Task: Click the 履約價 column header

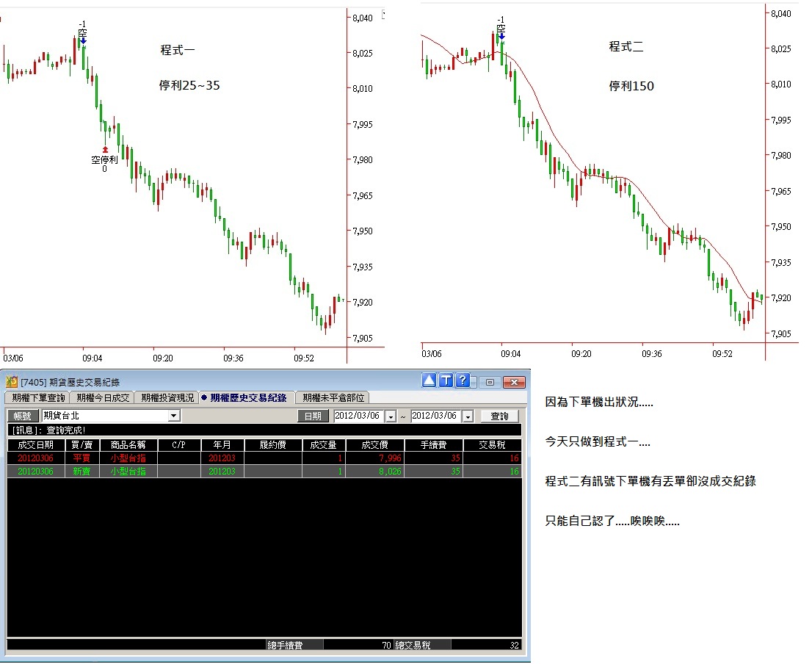Action: [273, 445]
